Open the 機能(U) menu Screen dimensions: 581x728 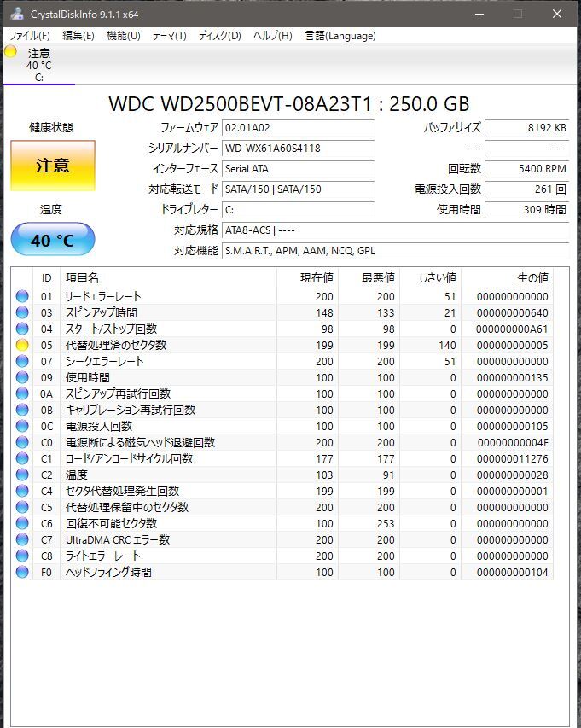(124, 36)
